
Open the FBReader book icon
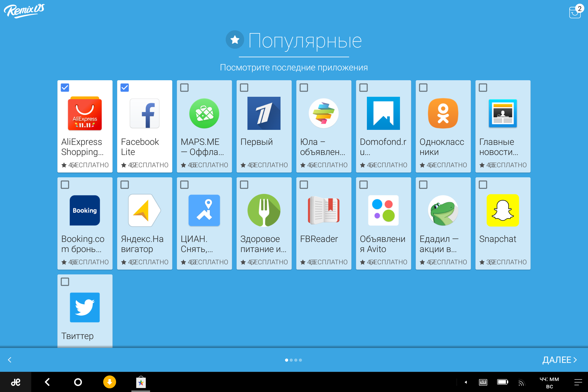(x=324, y=210)
